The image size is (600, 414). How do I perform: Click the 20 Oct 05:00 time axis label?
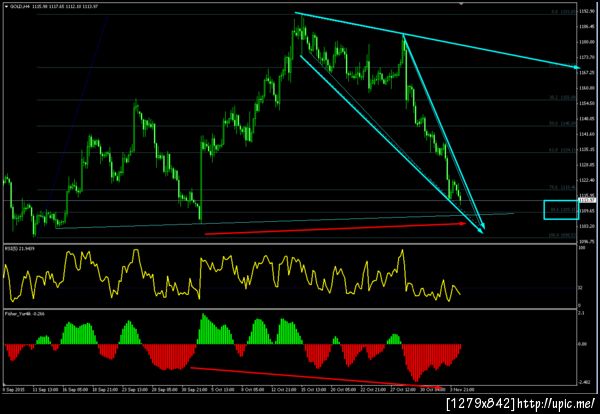point(344,390)
